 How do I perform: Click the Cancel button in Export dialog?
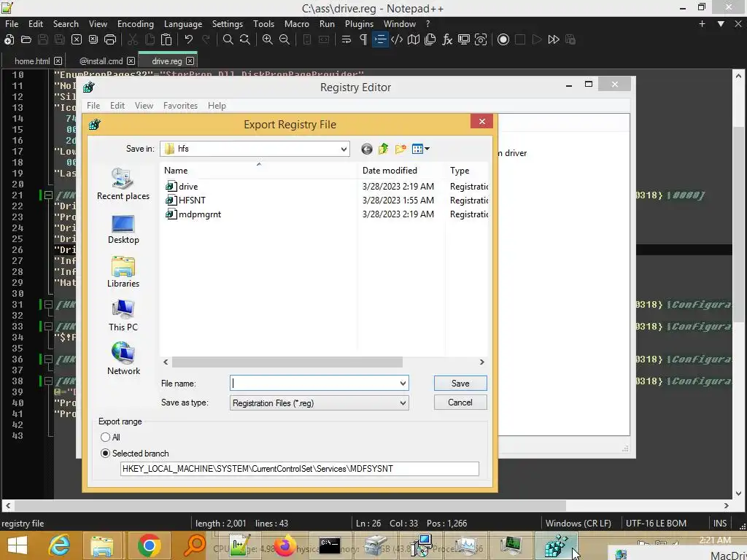point(460,402)
